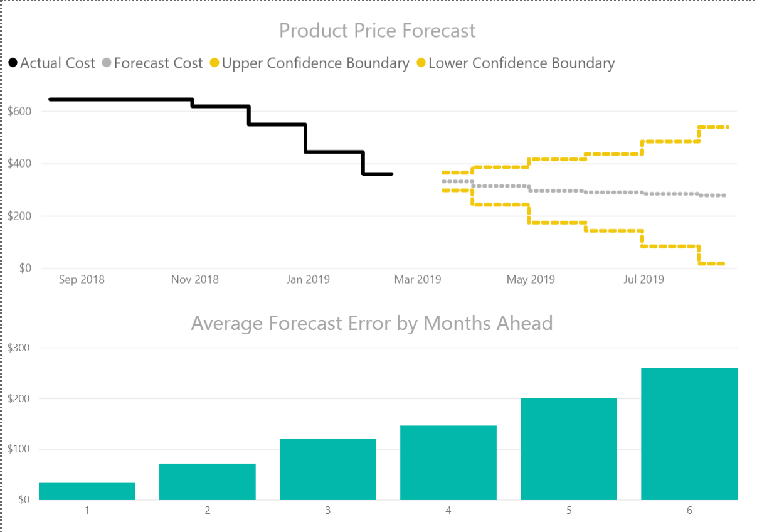The height and width of the screenshot is (532, 757).
Task: Click the "Average Forecast Error by Months Ahead" title
Action: pos(372,323)
